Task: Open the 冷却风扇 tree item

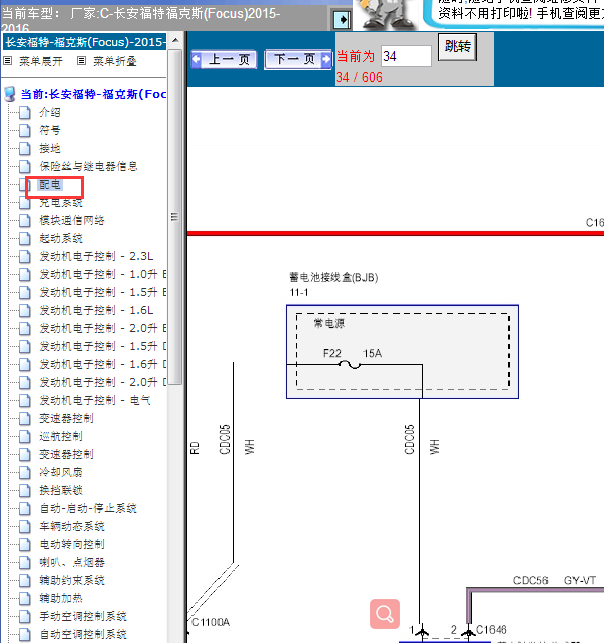Action: point(61,472)
